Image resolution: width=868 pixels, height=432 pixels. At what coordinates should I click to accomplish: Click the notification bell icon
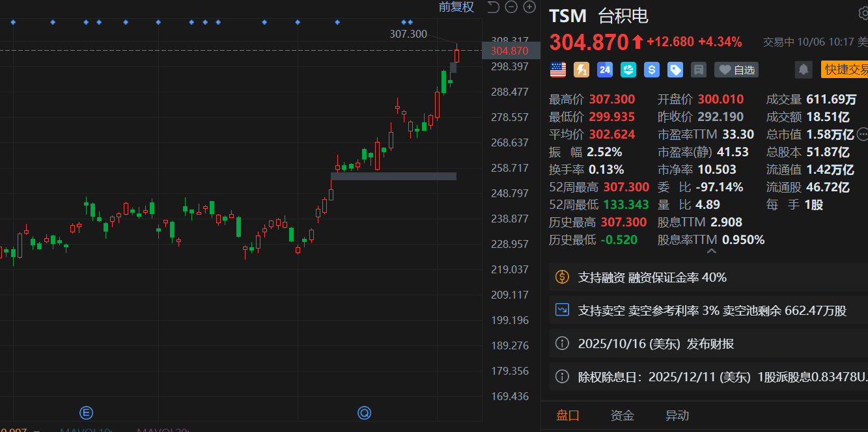[x=803, y=70]
